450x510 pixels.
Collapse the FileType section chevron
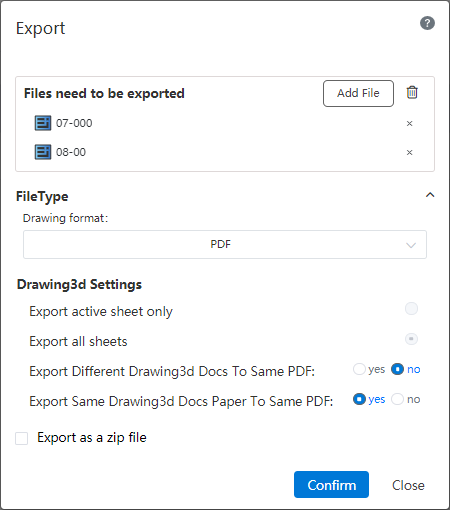tap(430, 195)
